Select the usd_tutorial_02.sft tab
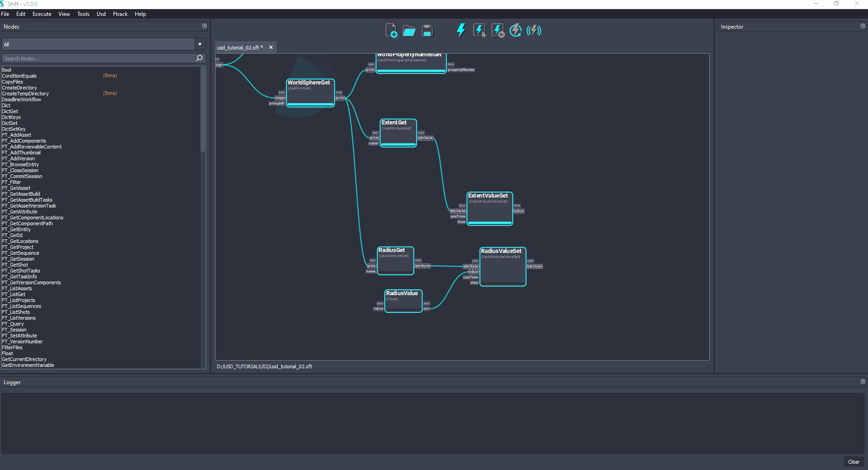 point(239,47)
